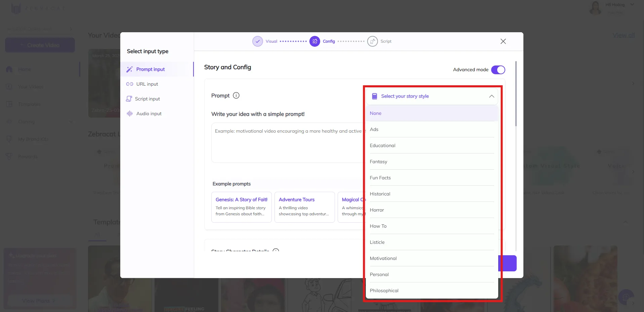Choose Educational story style
Viewport: 644px width, 312px height.
tap(432, 145)
